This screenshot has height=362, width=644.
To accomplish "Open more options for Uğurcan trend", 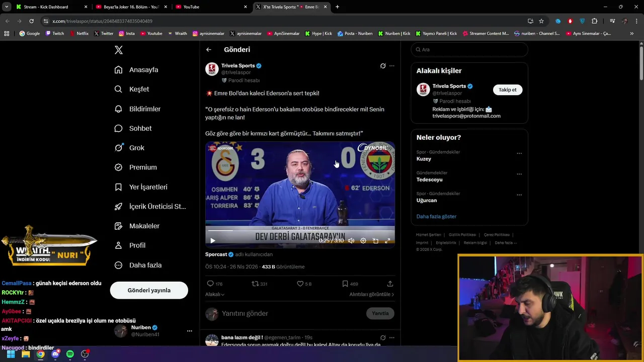I will point(519,195).
